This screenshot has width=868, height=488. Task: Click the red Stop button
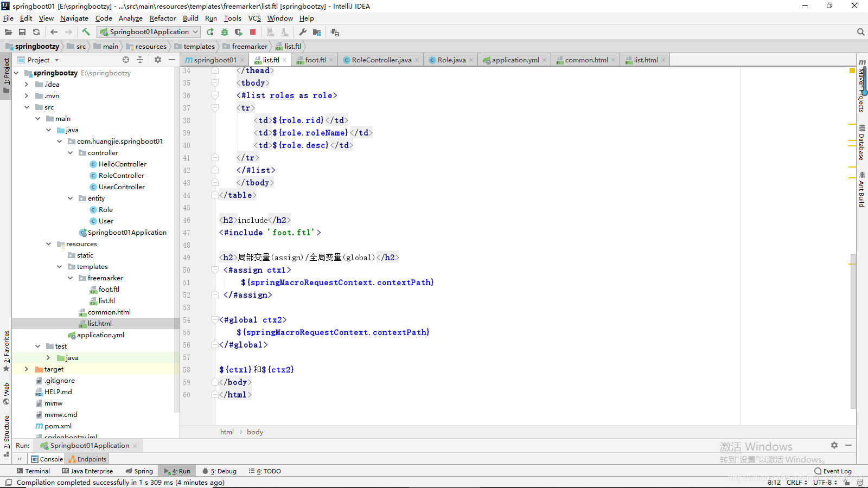pos(253,32)
